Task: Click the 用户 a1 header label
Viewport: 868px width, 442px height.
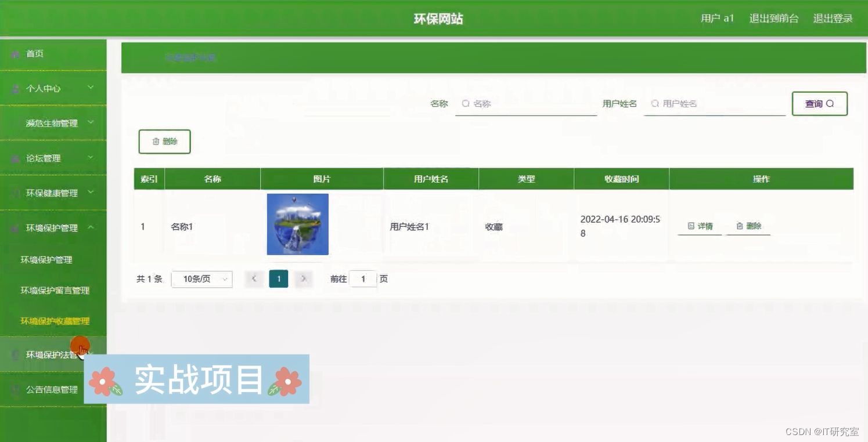Action: [717, 19]
